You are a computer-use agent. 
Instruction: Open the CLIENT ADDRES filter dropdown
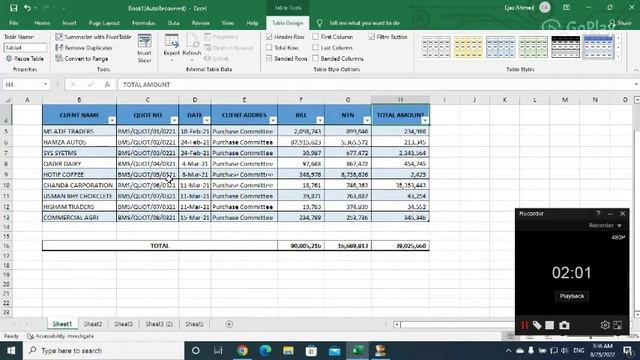pos(273,120)
